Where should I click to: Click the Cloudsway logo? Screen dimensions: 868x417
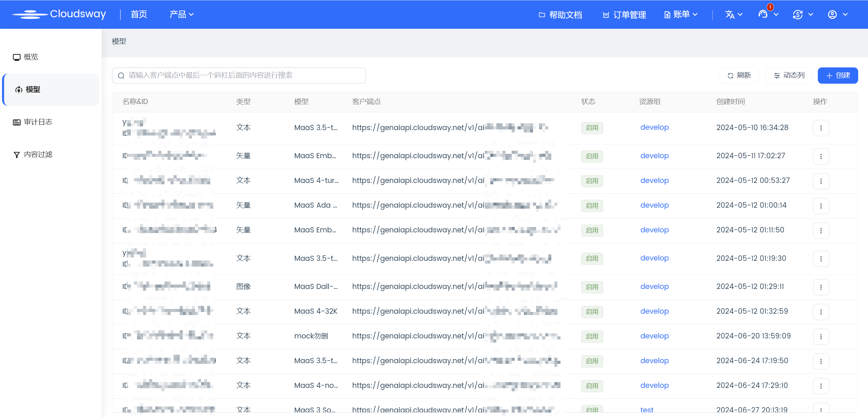point(59,14)
